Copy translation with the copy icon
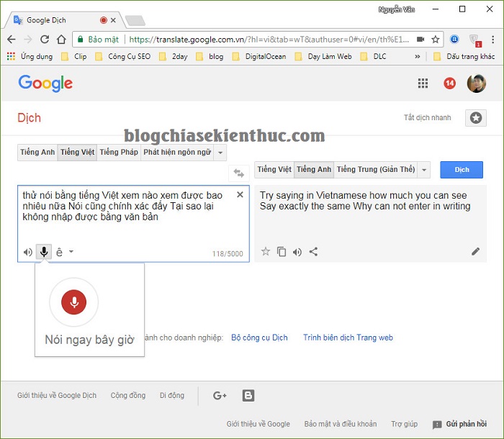This screenshot has width=504, height=439. 282,252
